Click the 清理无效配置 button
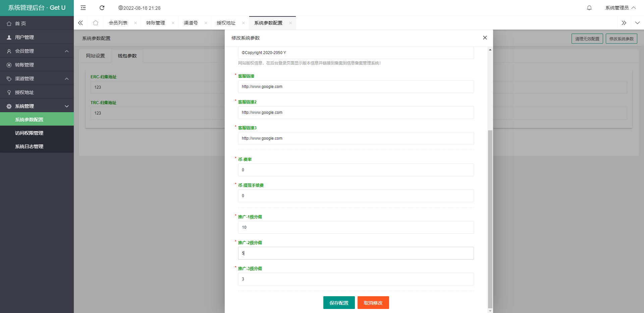 (x=587, y=38)
